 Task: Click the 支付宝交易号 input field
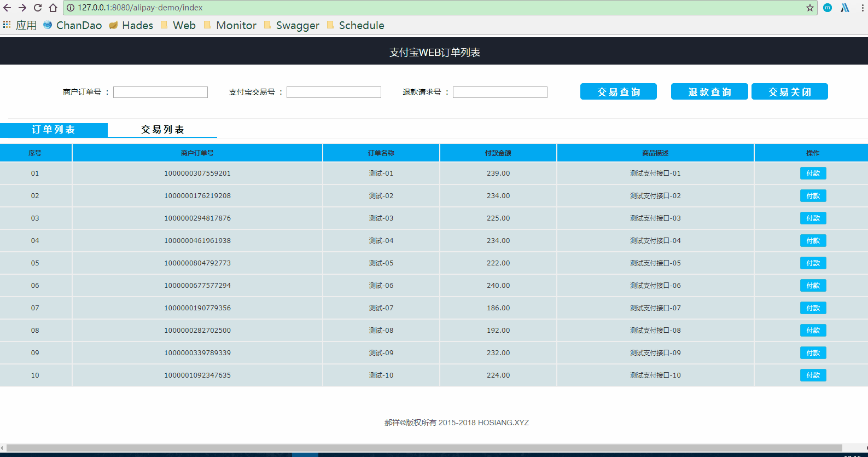pos(334,92)
